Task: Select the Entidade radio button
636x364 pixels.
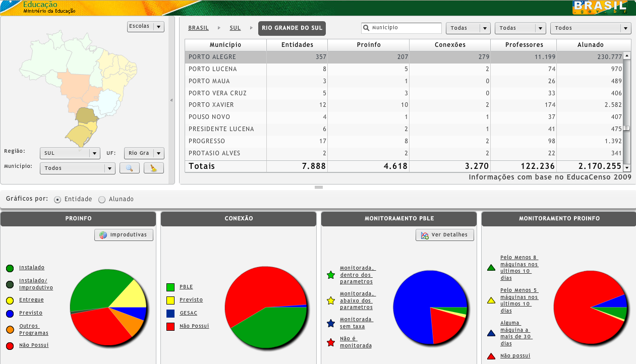Action: pyautogui.click(x=57, y=200)
